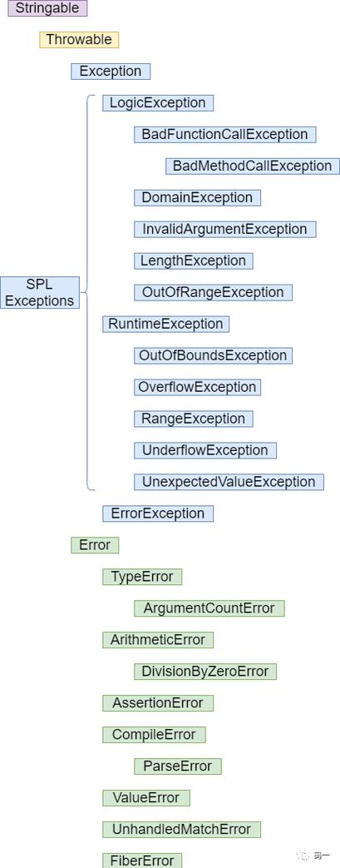The height and width of the screenshot is (868, 340).
Task: Click the SPL Exceptions label box
Action: (40, 292)
